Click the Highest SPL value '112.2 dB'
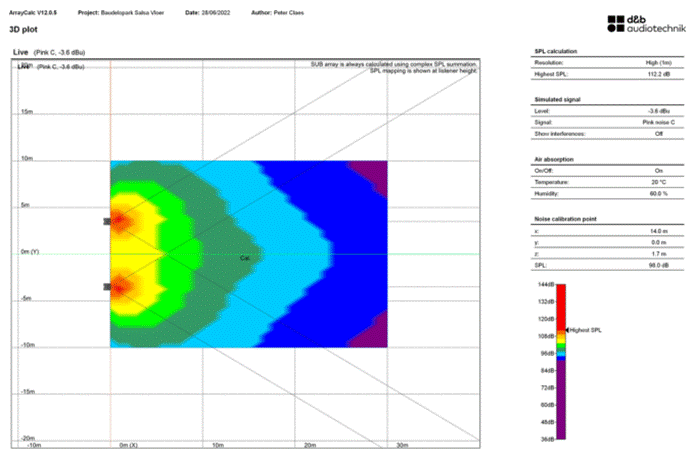 tap(658, 74)
